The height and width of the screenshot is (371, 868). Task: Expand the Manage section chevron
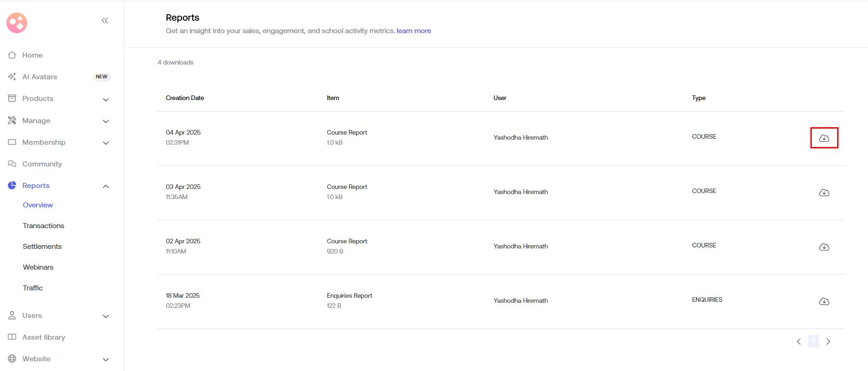point(106,121)
